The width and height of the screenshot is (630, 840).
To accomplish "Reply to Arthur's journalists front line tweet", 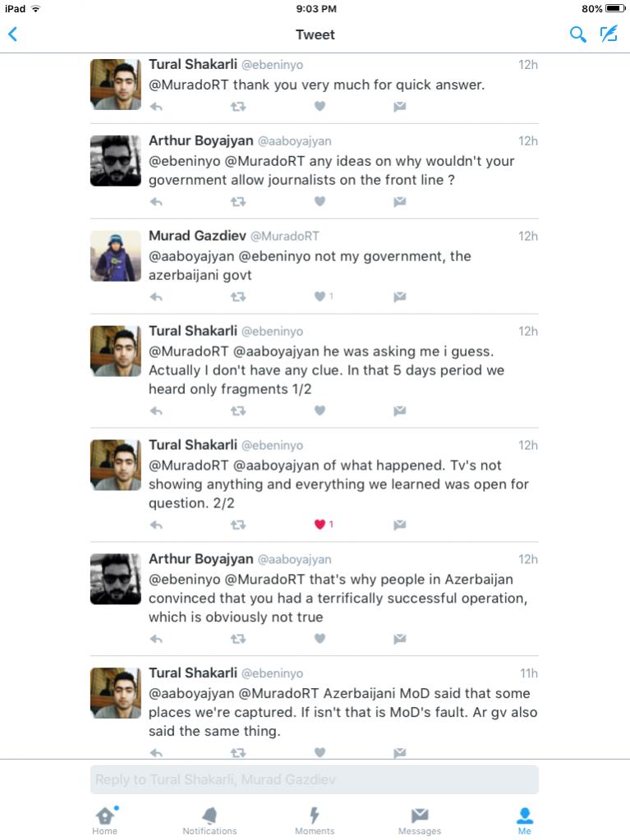I will (156, 202).
